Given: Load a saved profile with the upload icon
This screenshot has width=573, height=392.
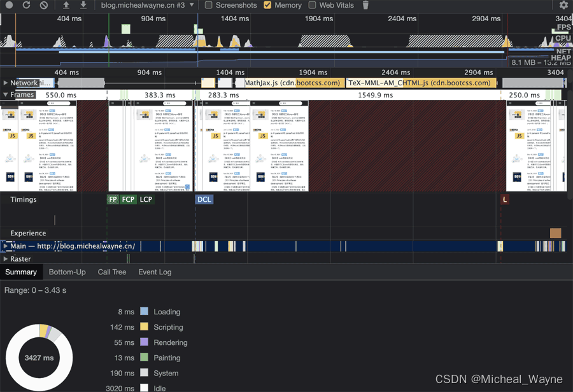Looking at the screenshot, I should pyautogui.click(x=66, y=5).
